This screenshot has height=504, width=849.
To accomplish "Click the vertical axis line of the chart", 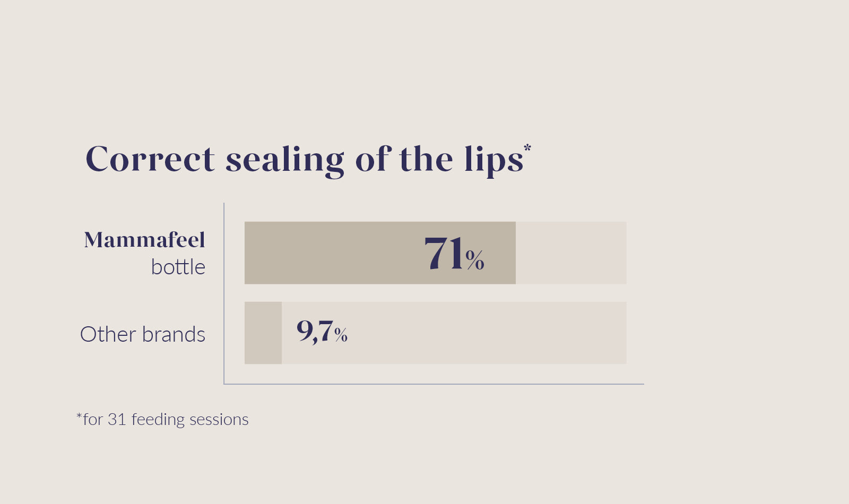I will tap(224, 292).
